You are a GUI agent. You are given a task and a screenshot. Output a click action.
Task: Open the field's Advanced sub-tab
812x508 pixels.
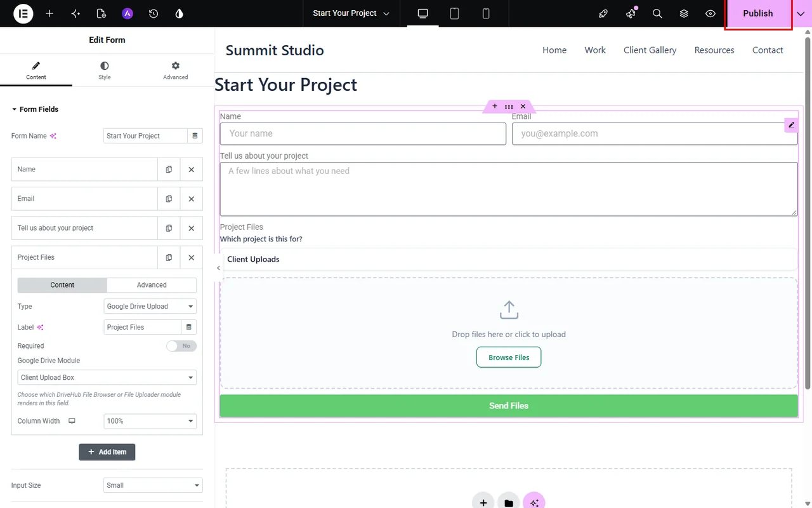pyautogui.click(x=152, y=285)
